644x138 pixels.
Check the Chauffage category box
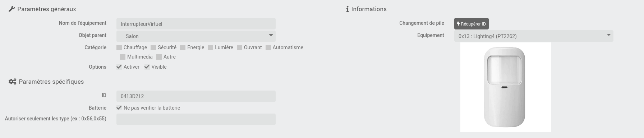pos(119,47)
